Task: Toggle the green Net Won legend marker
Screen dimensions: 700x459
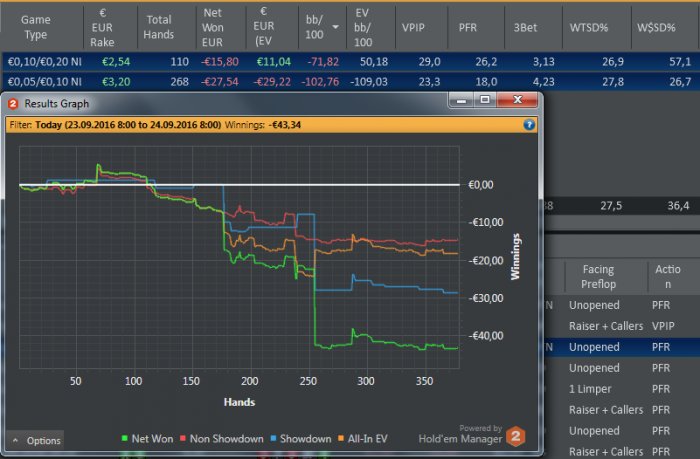Action: (x=125, y=438)
